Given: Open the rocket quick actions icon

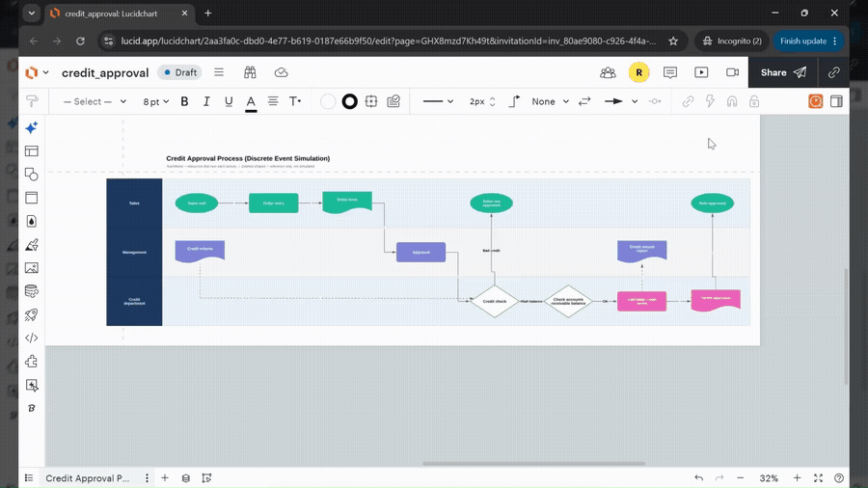Looking at the screenshot, I should (x=32, y=314).
